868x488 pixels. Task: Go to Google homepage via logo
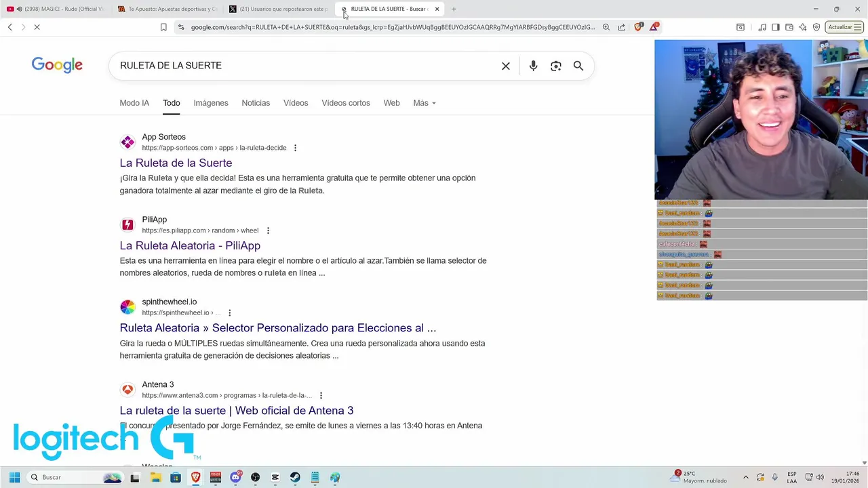(x=57, y=65)
